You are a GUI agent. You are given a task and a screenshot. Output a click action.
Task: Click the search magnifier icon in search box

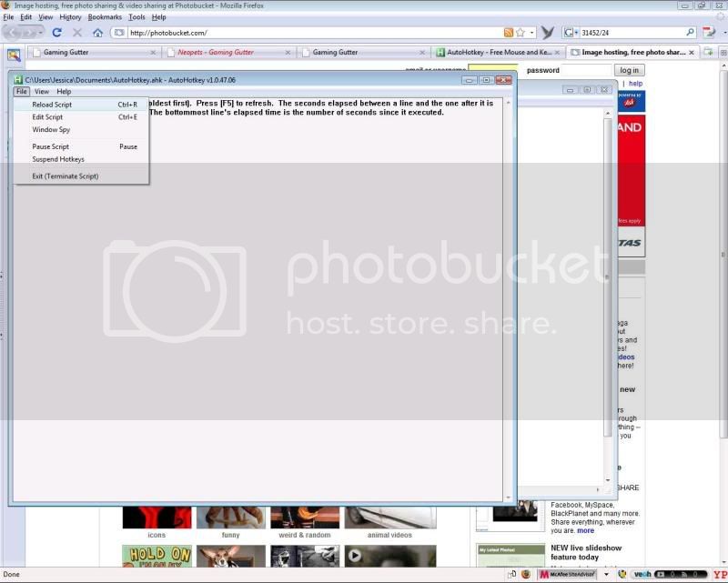click(x=690, y=33)
